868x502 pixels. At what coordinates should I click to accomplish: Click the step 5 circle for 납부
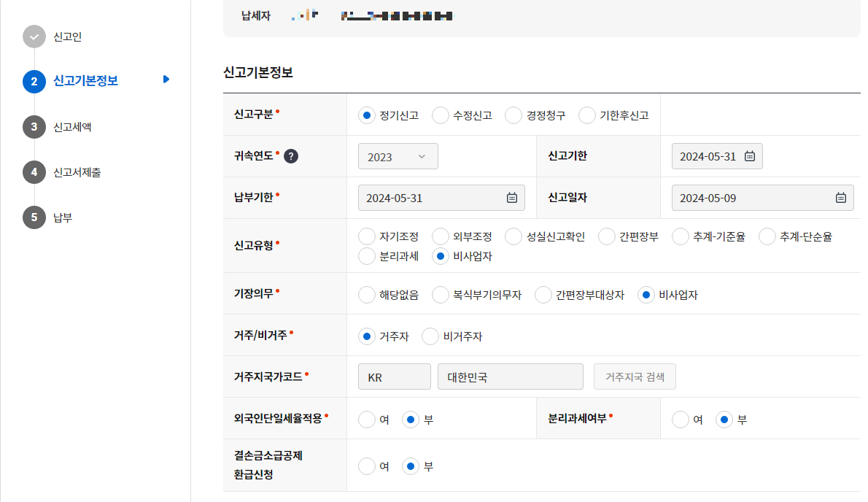click(34, 217)
